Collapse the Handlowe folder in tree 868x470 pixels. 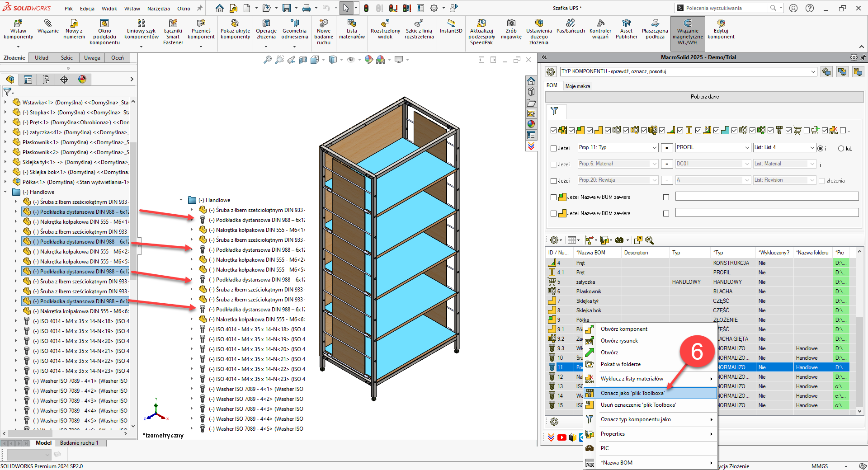(x=5, y=192)
